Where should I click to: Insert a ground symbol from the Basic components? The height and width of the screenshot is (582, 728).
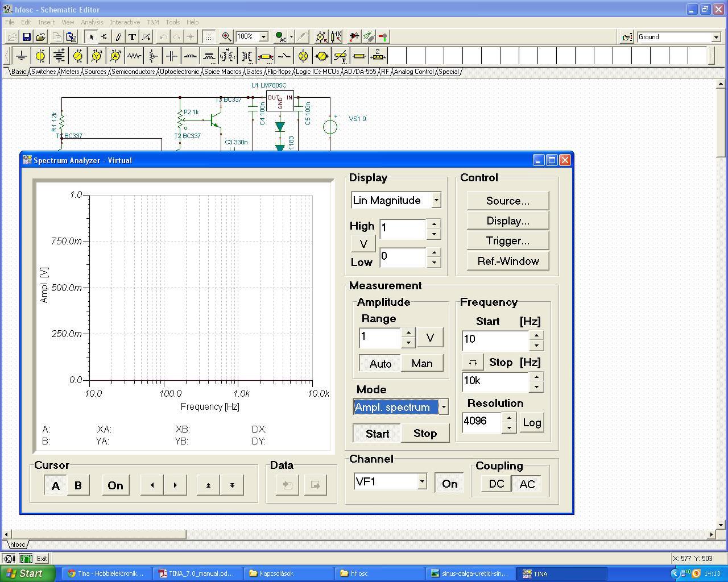(x=22, y=56)
